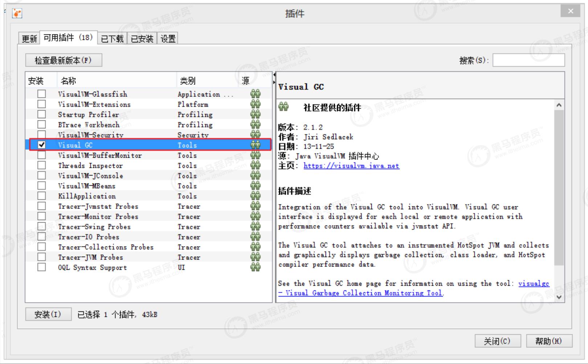This screenshot has height=364, width=588.
Task: Click the source icon for OQL Syntax Support
Action: [x=255, y=267]
